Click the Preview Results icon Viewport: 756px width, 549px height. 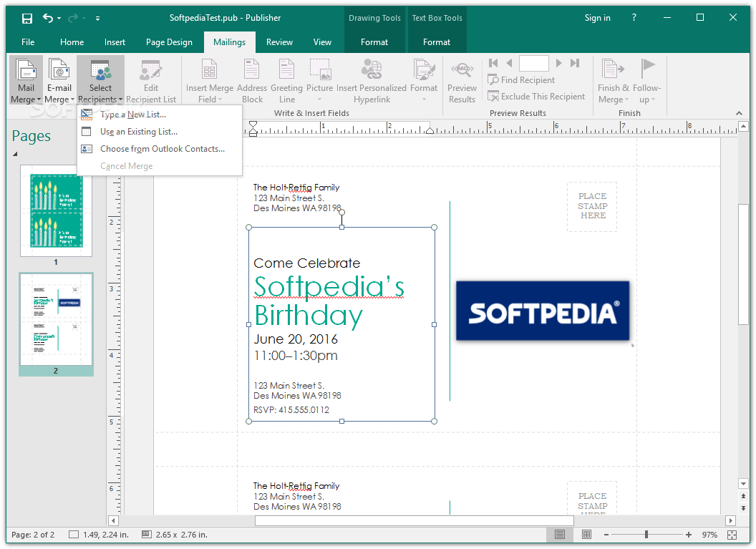(x=462, y=70)
